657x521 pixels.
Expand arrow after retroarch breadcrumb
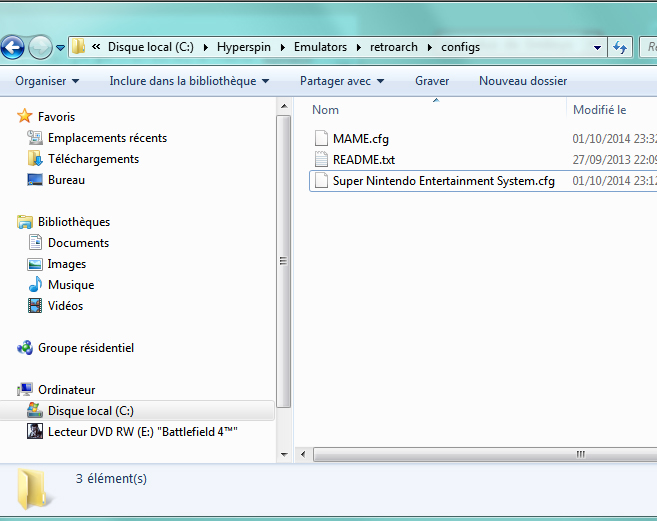pyautogui.click(x=430, y=47)
